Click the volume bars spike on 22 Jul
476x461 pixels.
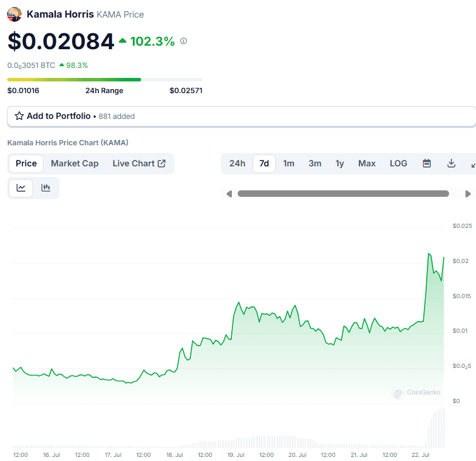(x=437, y=428)
